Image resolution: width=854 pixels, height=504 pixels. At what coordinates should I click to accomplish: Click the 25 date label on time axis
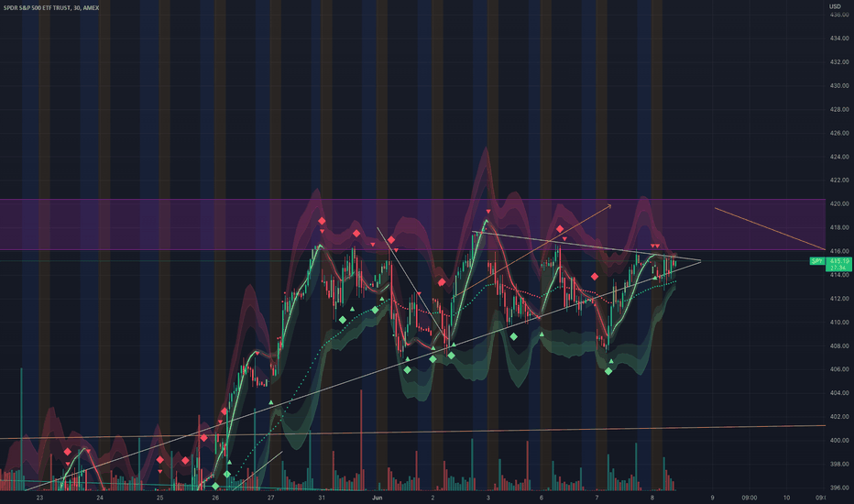point(159,498)
